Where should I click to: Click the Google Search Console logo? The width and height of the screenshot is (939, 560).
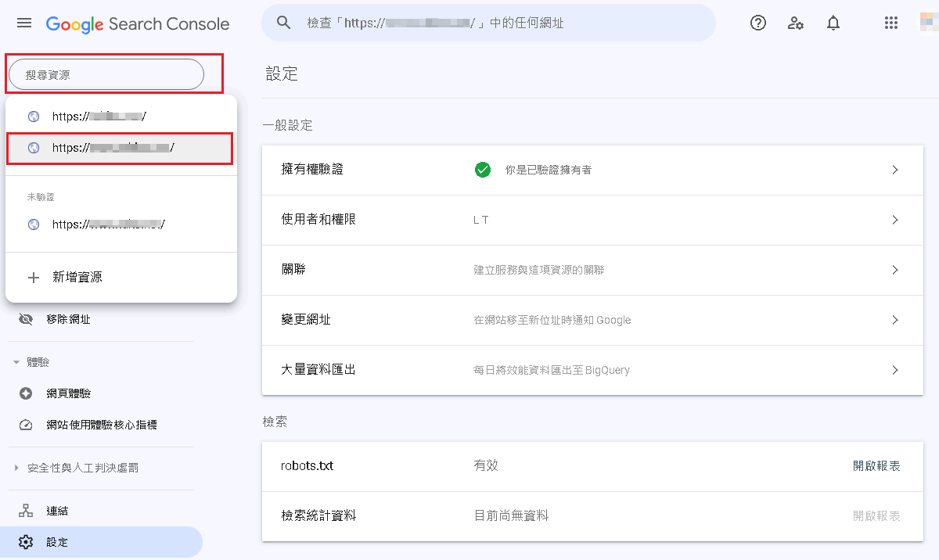[x=138, y=23]
